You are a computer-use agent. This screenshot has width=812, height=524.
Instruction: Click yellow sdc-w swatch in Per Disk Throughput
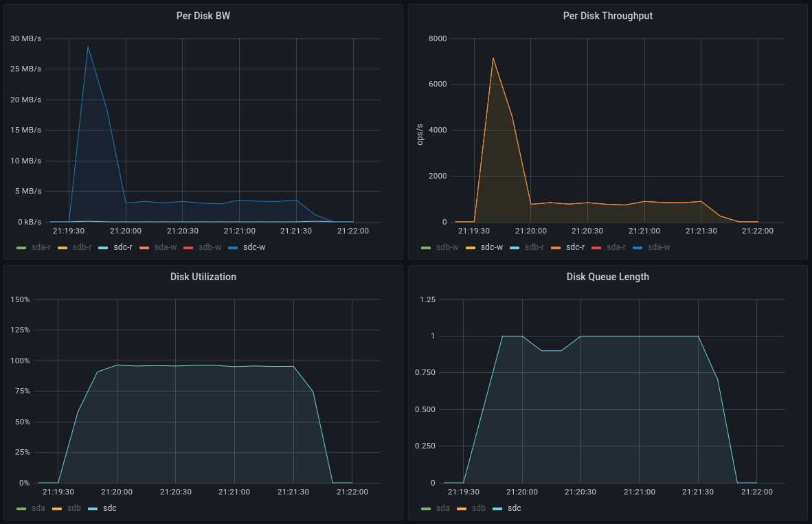pos(470,248)
